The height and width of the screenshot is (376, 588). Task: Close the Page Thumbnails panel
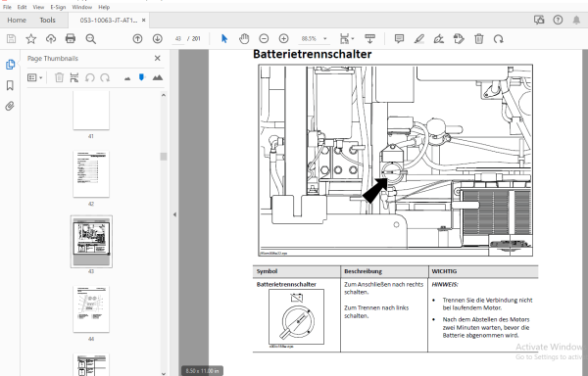pos(158,58)
